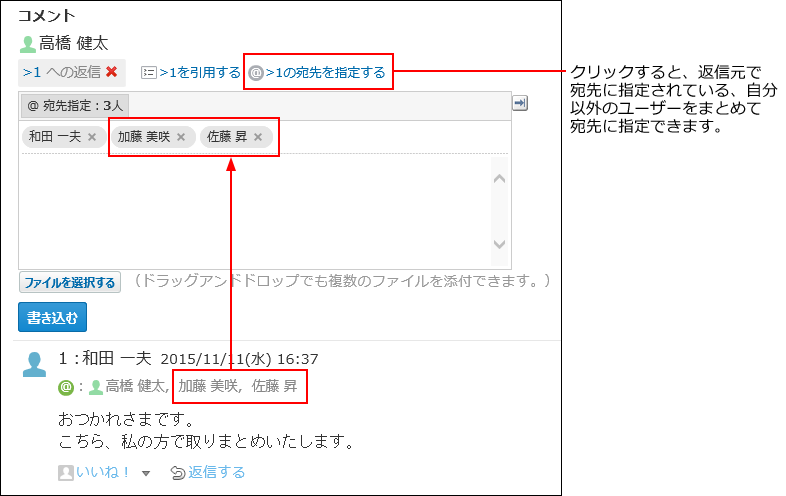786x496 pixels.
Task: Click the user icon next to 高橋 健太 at top
Action: click(28, 44)
